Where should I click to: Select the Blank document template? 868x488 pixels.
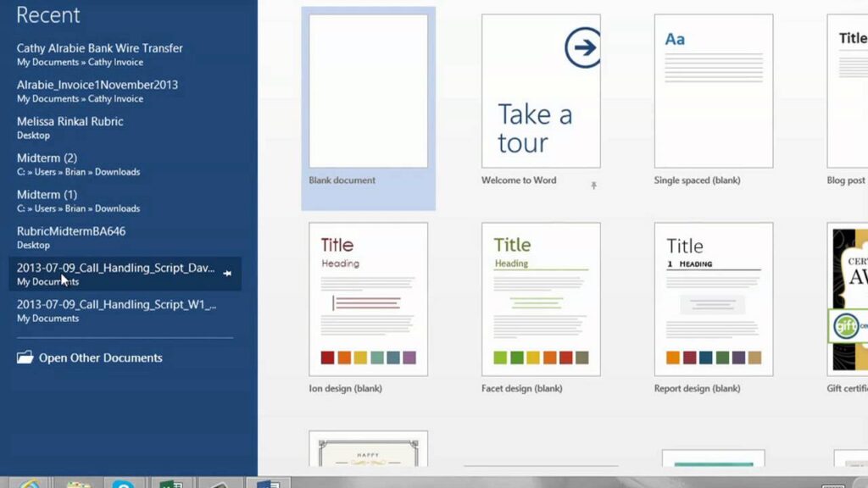click(x=368, y=91)
